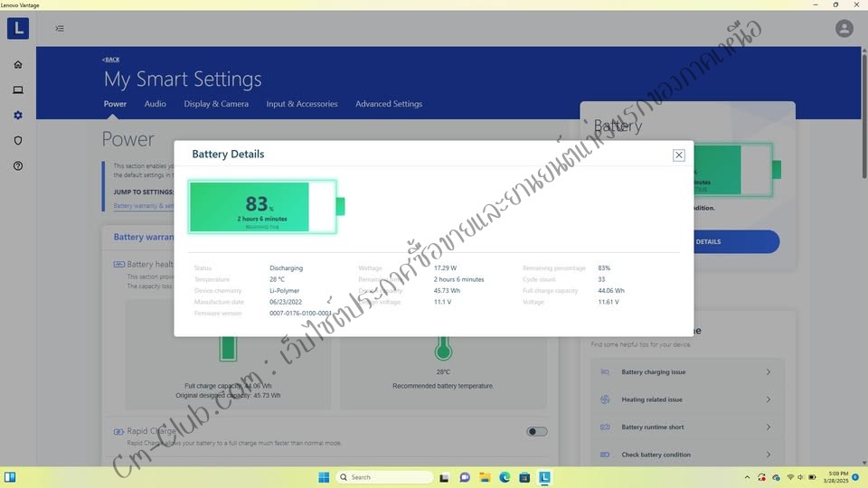The height and width of the screenshot is (488, 868).
Task: Switch to the Audio tab
Action: tap(155, 104)
